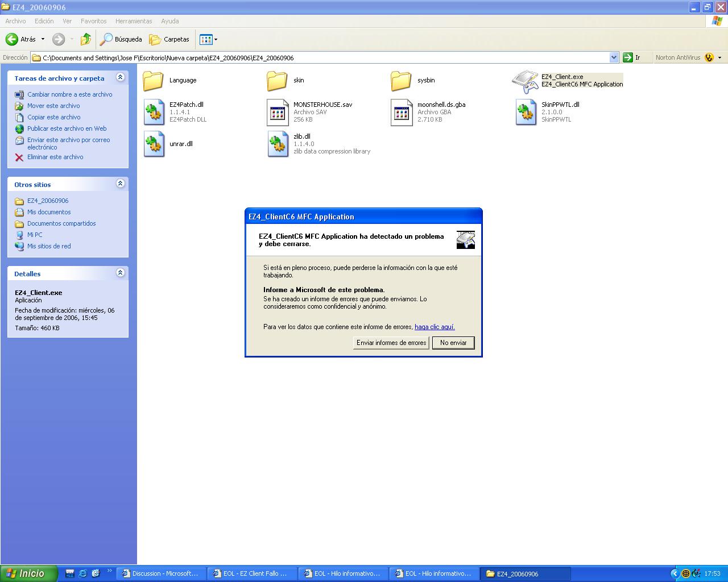
Task: Toggle the Carpetas folder tree pane
Action: point(169,39)
